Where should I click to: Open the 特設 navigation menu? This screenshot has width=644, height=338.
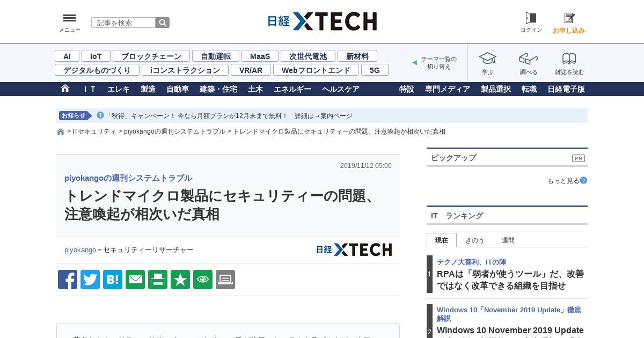tap(407, 89)
